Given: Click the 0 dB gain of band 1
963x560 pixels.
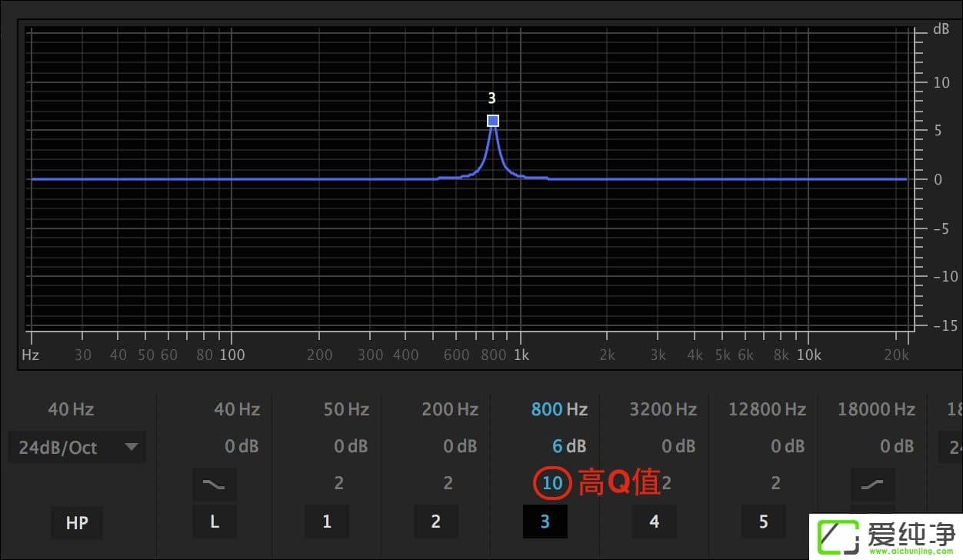Looking at the screenshot, I should point(351,446).
